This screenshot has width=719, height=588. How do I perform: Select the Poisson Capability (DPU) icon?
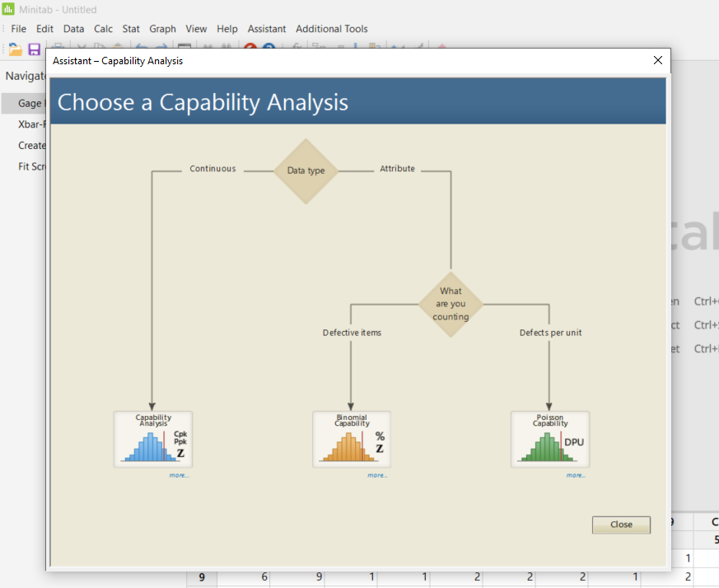point(549,439)
